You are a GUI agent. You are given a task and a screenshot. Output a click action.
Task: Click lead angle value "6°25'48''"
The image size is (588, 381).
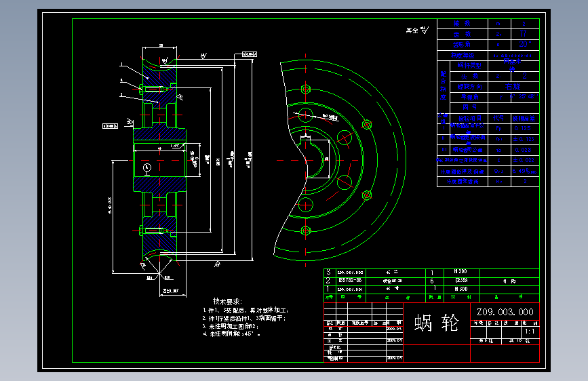point(524,96)
